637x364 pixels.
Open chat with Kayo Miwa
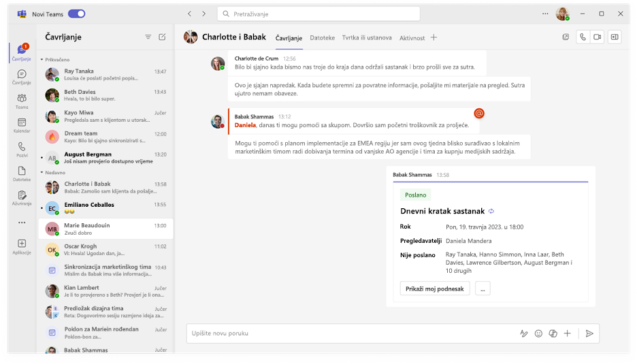click(105, 116)
